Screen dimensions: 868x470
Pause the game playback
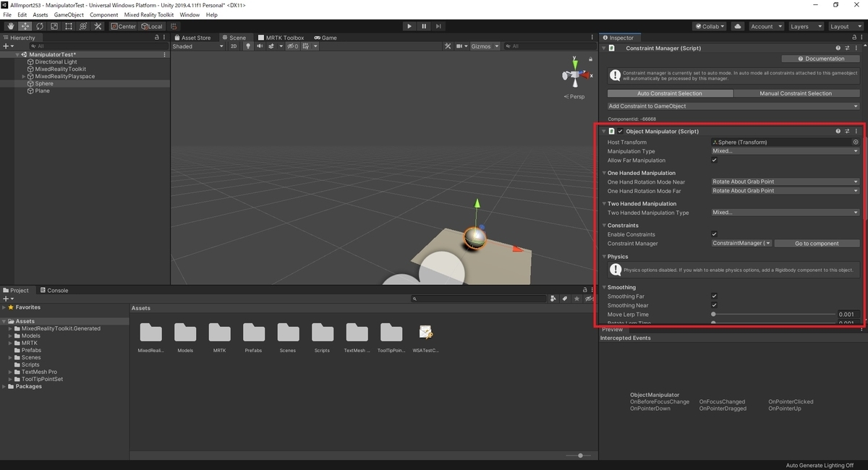tap(424, 26)
